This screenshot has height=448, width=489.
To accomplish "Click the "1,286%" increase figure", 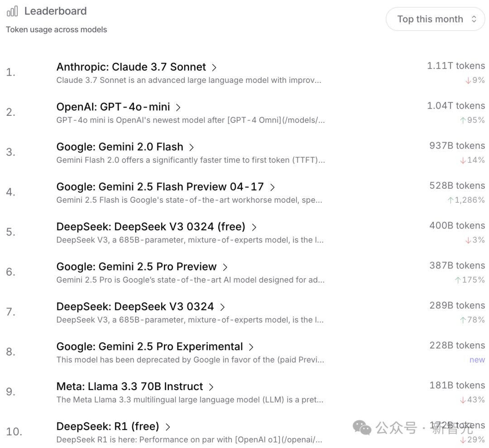I will [x=466, y=200].
